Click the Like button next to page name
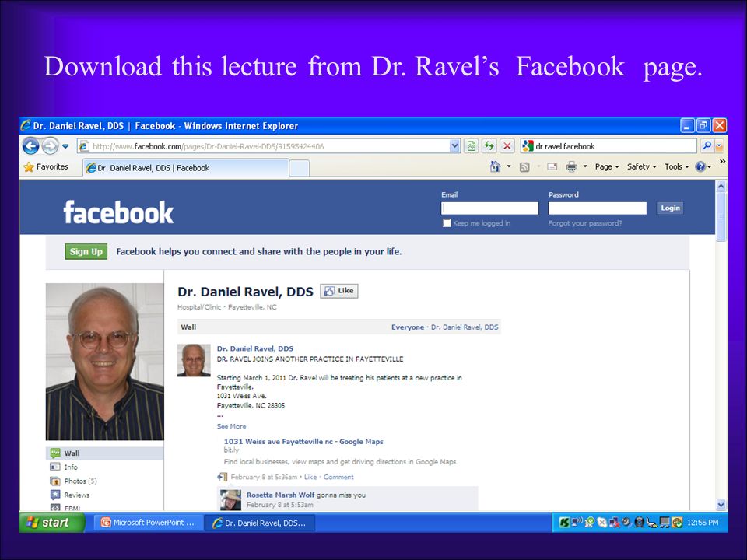This screenshot has height=560, width=747. point(339,290)
